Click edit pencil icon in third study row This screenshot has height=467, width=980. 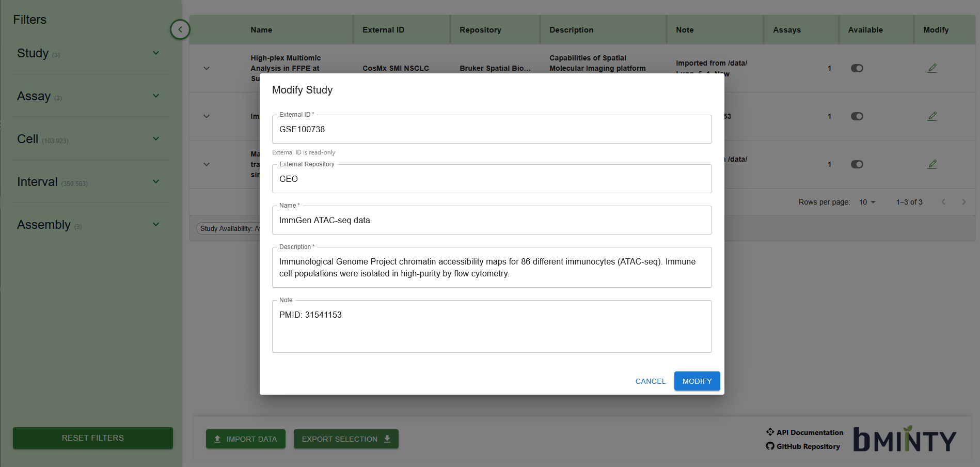click(932, 164)
